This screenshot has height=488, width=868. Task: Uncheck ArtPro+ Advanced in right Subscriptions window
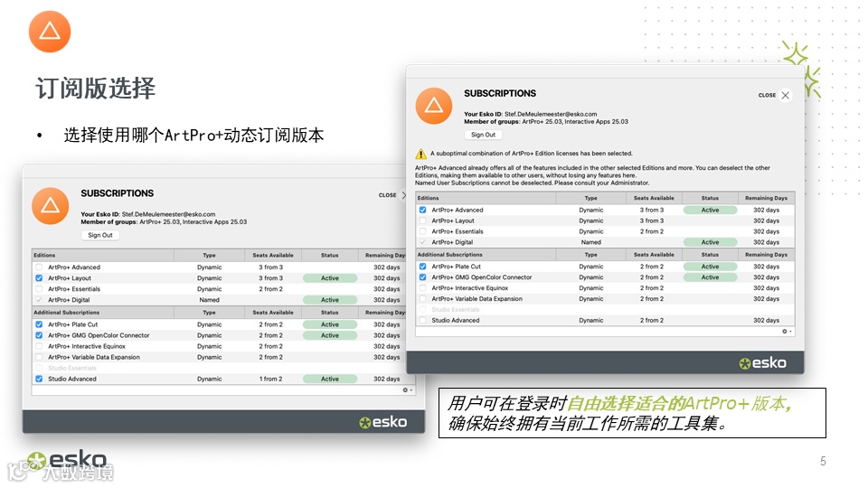pyautogui.click(x=423, y=211)
